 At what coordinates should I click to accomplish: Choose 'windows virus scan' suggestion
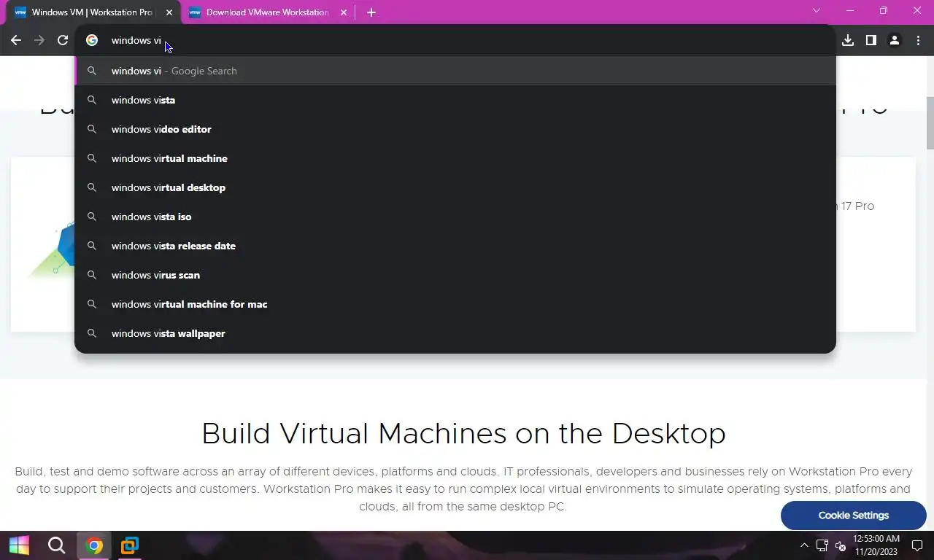[455, 275]
